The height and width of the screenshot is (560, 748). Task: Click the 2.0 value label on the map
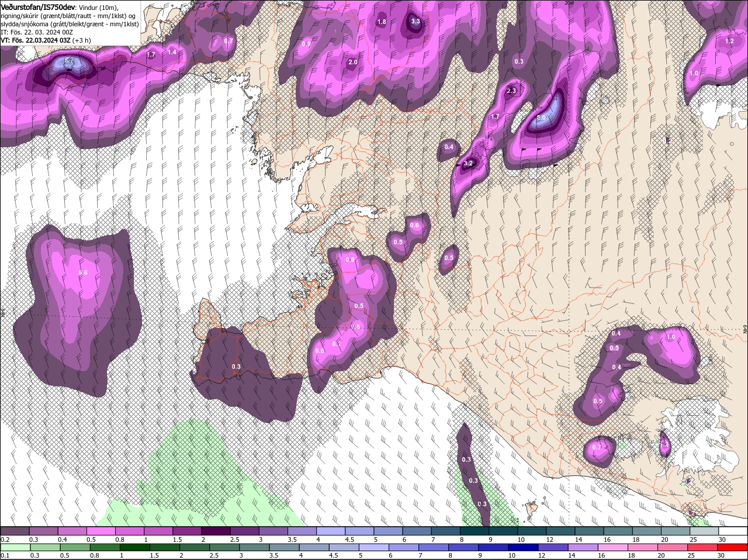click(352, 62)
